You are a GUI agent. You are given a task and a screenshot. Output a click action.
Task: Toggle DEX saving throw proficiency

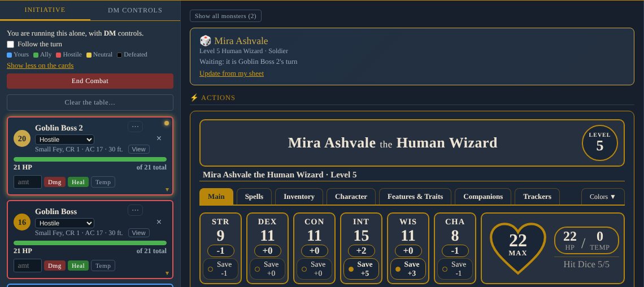(x=257, y=269)
